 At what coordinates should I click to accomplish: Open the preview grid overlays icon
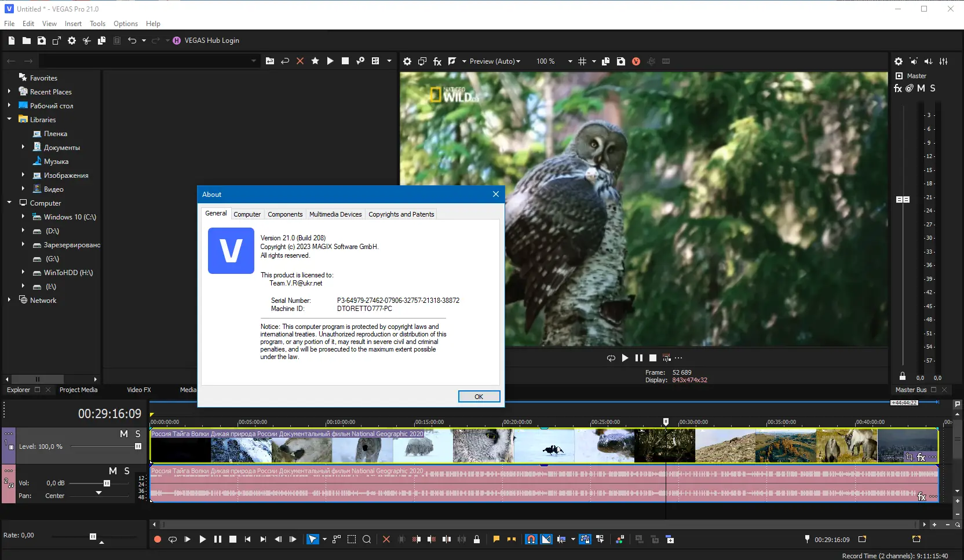[x=582, y=61]
